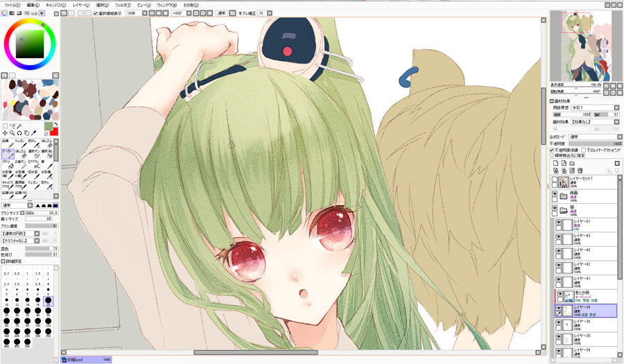This screenshot has height=364, width=624.
Task: Select the rectangular selection tool
Action: (x=5, y=125)
